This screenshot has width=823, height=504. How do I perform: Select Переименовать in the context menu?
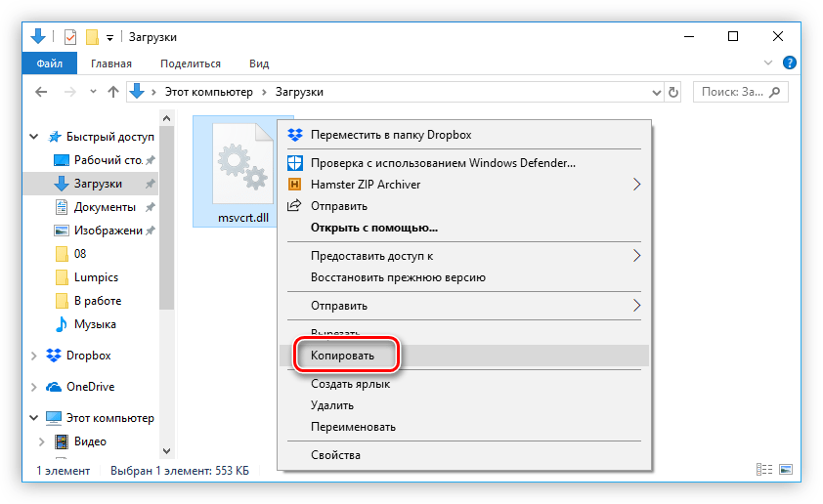tap(353, 427)
